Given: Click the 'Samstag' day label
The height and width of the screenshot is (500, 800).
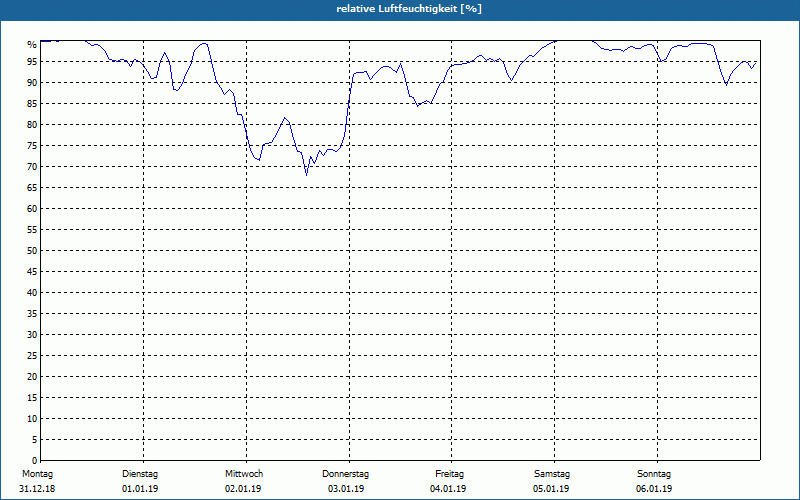Looking at the screenshot, I should [552, 474].
